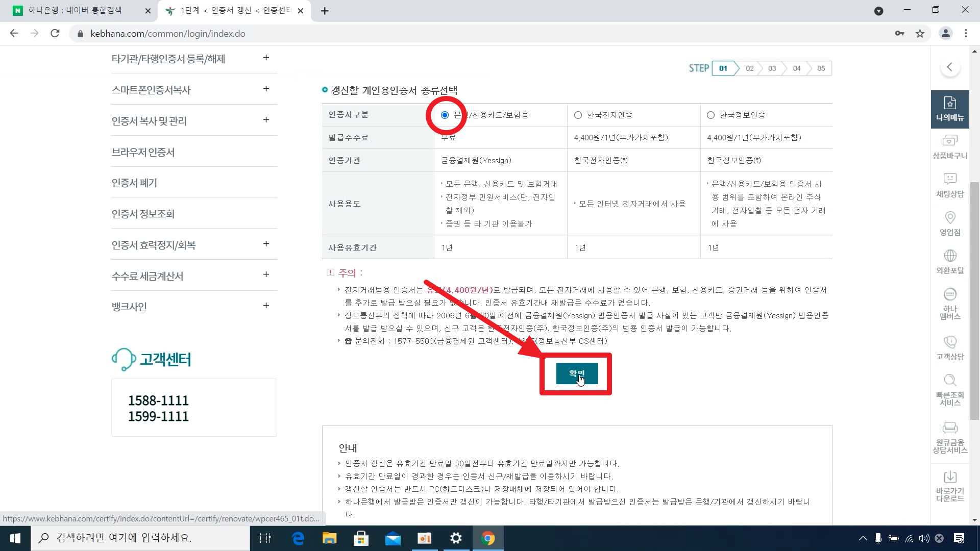980x551 pixels.
Task: Select 한국전자인증 radio button
Action: pyautogui.click(x=578, y=115)
